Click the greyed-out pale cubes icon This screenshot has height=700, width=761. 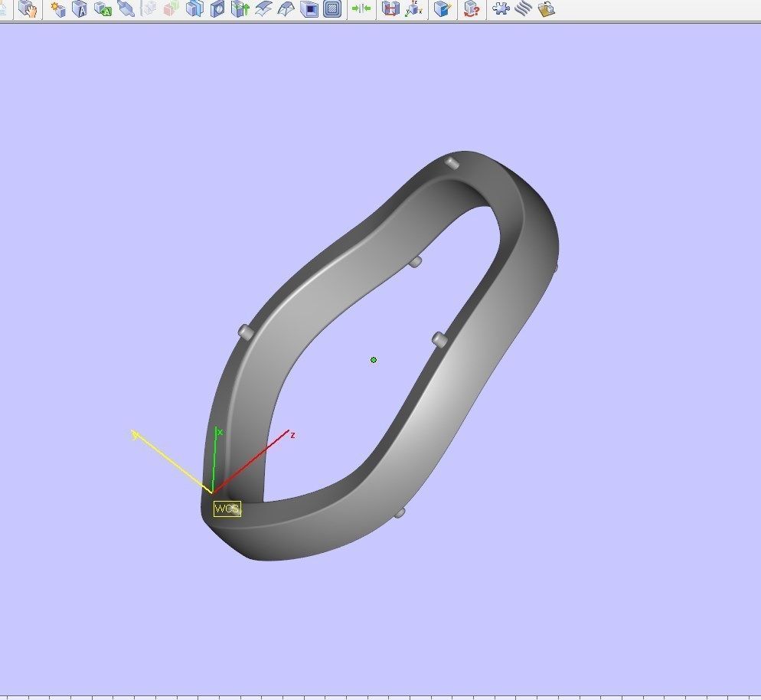(x=149, y=8)
